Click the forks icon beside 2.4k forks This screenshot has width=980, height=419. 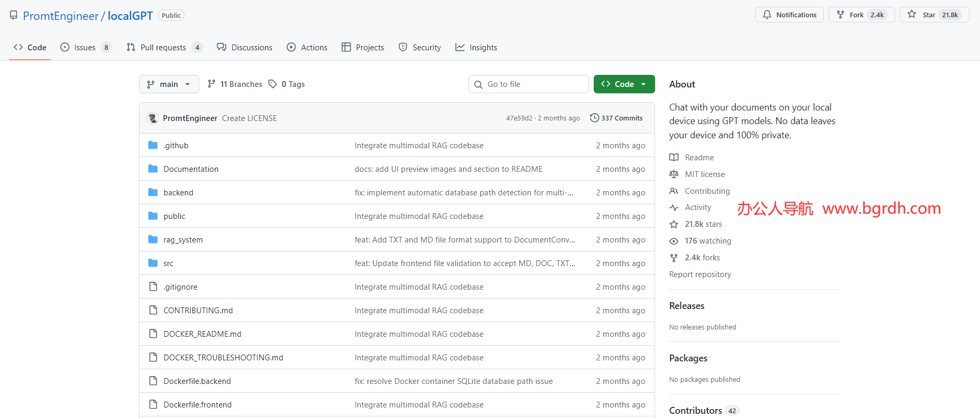pyautogui.click(x=674, y=258)
